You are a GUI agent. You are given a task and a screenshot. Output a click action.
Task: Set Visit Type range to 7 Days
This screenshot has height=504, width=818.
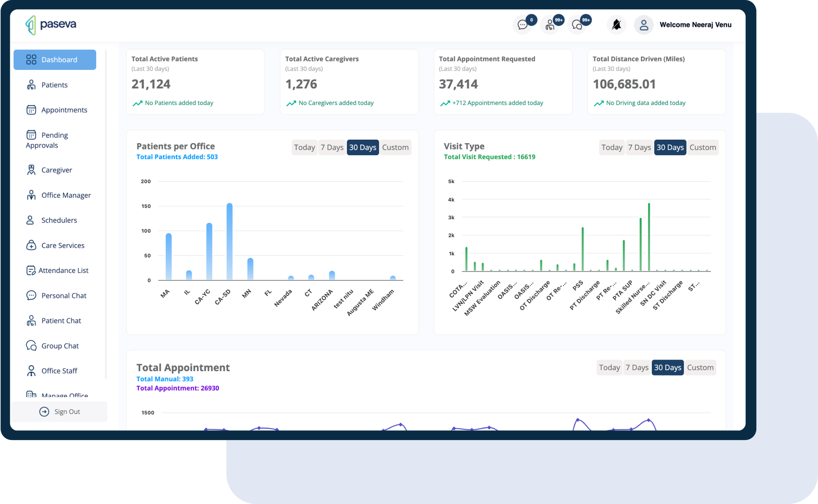click(x=639, y=147)
